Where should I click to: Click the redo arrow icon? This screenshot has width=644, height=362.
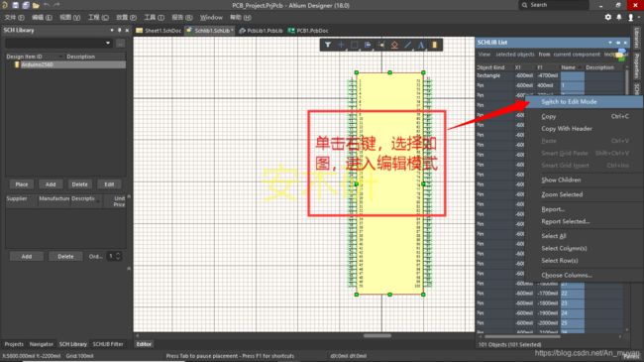pos(56,5)
